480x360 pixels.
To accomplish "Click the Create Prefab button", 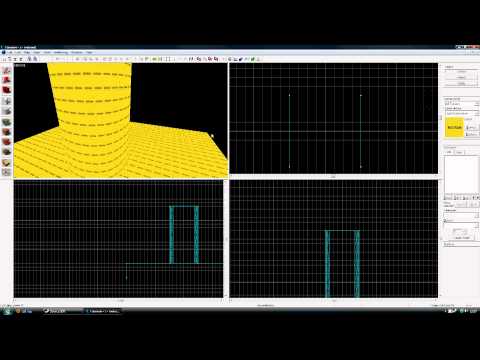I will pos(462,238).
